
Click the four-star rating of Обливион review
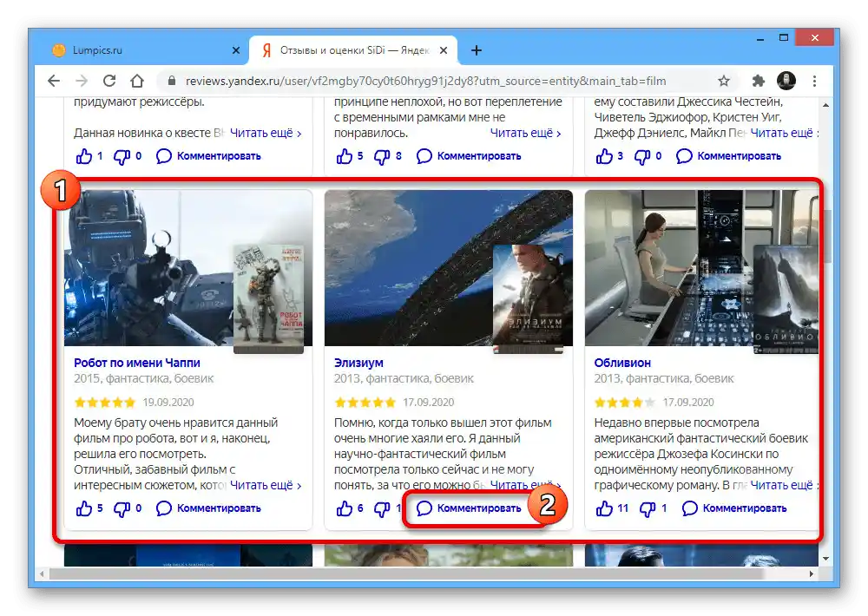[625, 403]
